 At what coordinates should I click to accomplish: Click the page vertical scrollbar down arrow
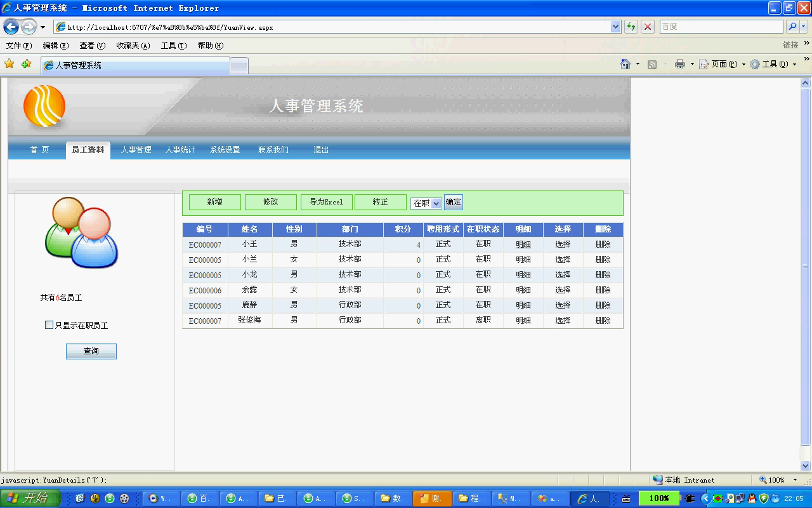[806, 465]
